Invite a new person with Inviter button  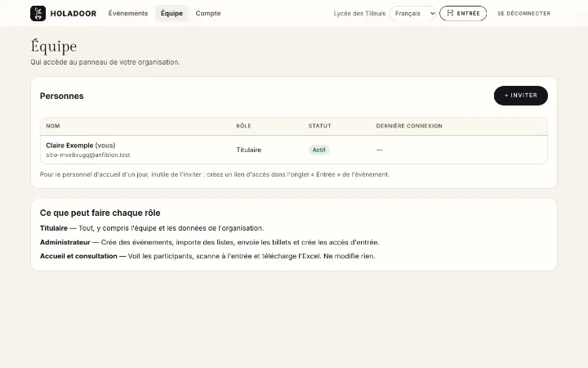520,96
